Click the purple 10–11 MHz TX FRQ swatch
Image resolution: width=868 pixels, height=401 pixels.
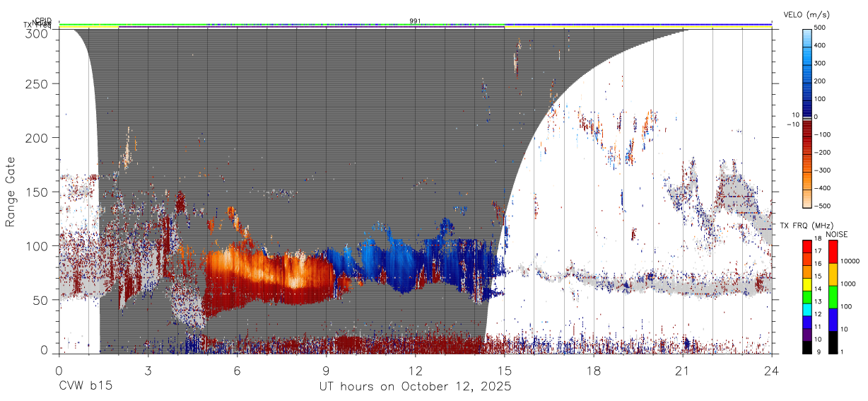click(807, 333)
